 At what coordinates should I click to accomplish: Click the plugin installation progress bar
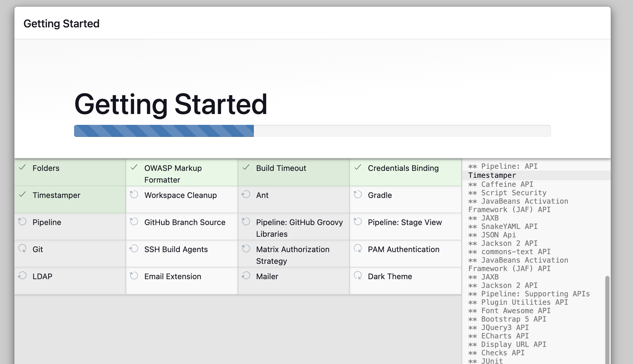click(312, 131)
